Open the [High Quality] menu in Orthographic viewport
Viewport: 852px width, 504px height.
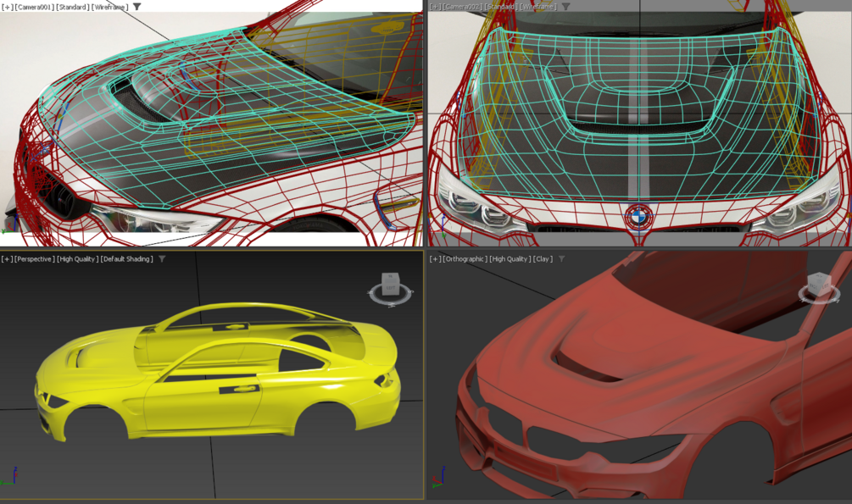[x=510, y=259]
